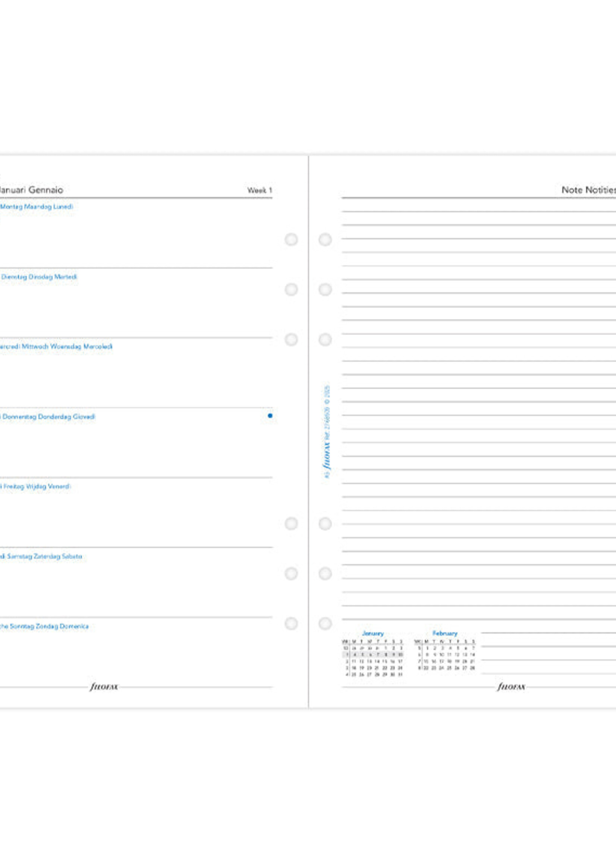Click the highlighted week row in January calendar
The height and width of the screenshot is (863, 616).
pyautogui.click(x=373, y=654)
